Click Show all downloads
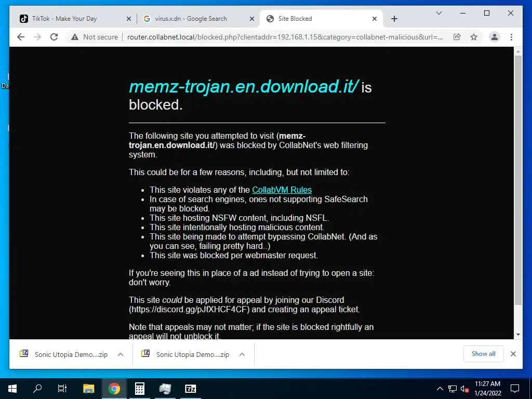Screen dimensions: 532x399 point(484,354)
